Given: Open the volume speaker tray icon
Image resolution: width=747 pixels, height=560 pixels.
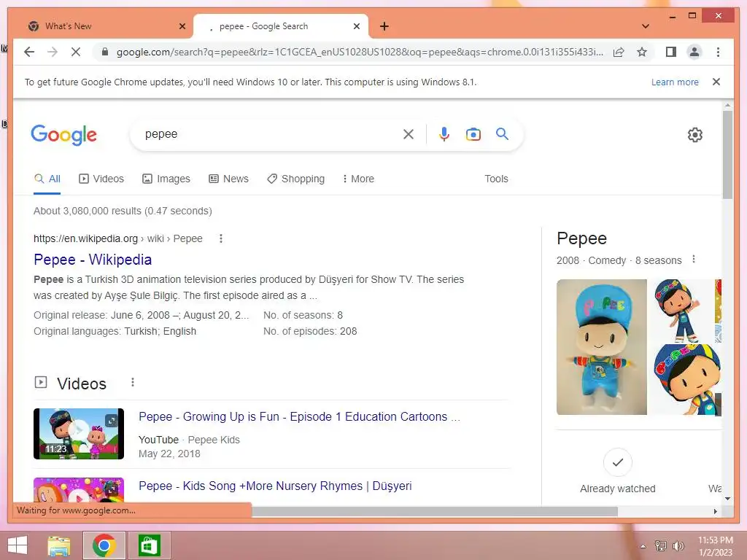Looking at the screenshot, I should 678,546.
